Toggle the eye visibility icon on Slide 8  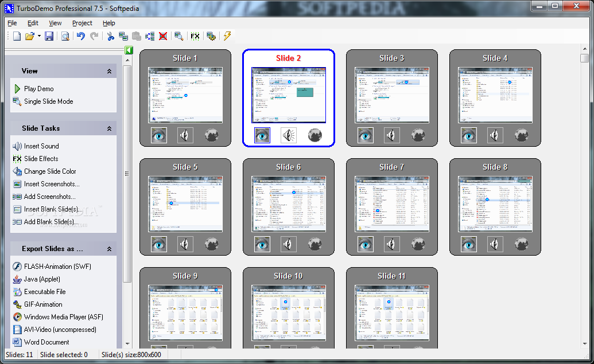(x=469, y=244)
